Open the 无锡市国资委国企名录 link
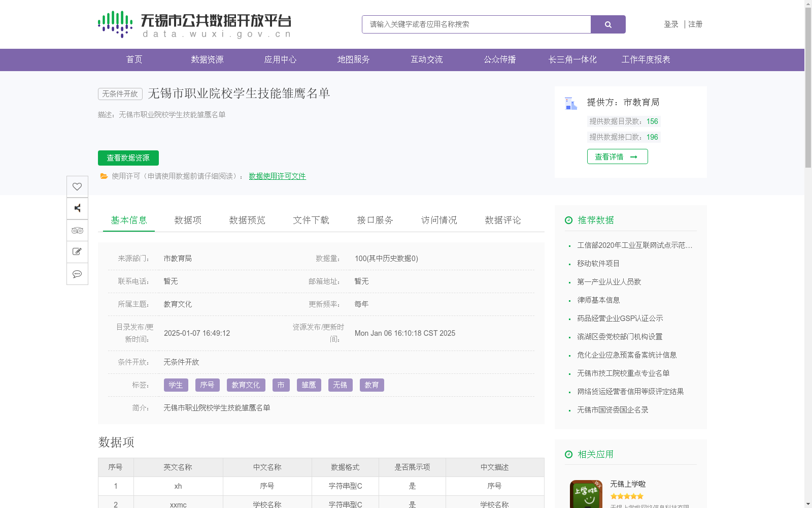 pos(613,410)
